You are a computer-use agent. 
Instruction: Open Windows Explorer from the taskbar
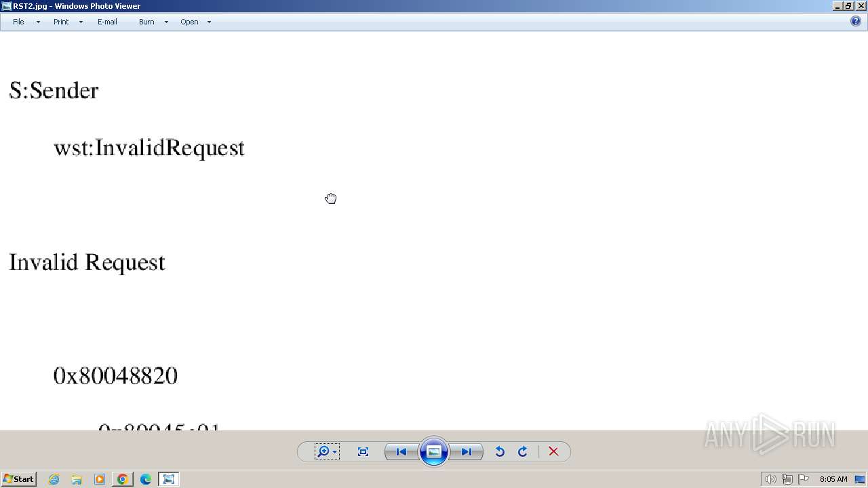[x=77, y=479]
